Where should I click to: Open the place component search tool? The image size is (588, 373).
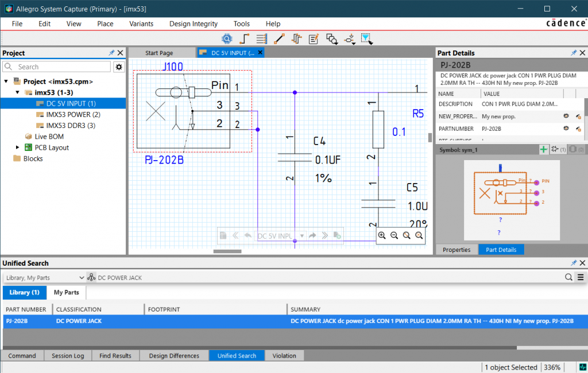[226, 38]
